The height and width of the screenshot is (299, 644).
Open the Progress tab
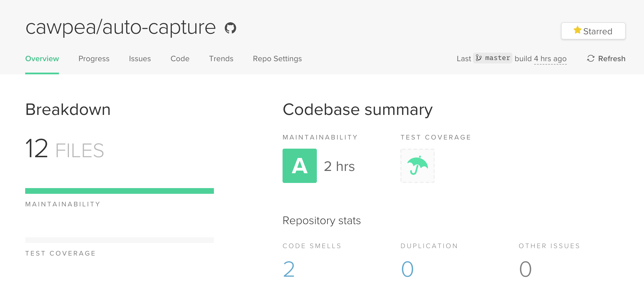[x=94, y=59]
